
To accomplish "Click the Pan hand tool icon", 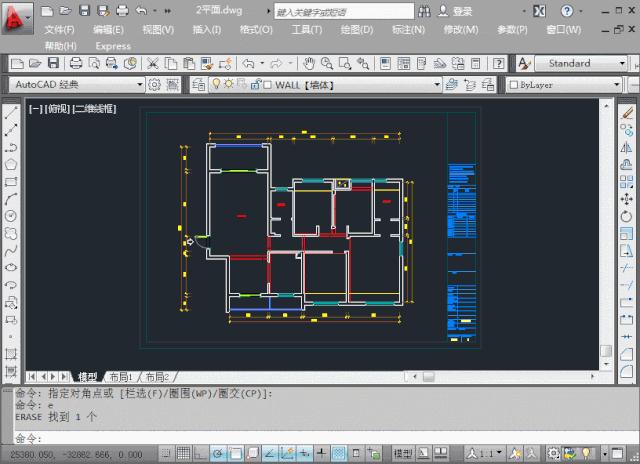I will click(309, 63).
